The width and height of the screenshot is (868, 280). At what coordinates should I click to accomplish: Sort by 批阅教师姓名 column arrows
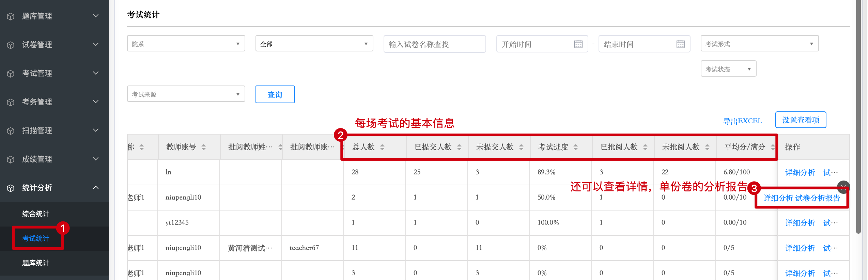[x=280, y=147]
